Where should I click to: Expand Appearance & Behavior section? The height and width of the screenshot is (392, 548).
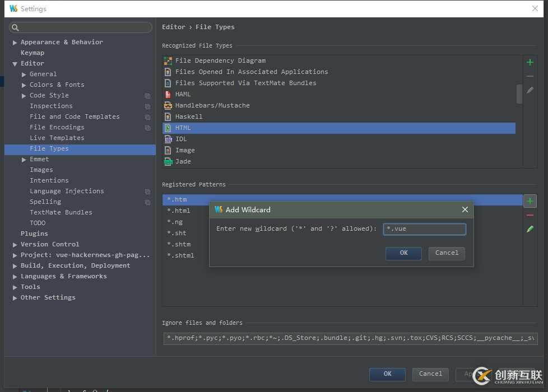(x=15, y=43)
